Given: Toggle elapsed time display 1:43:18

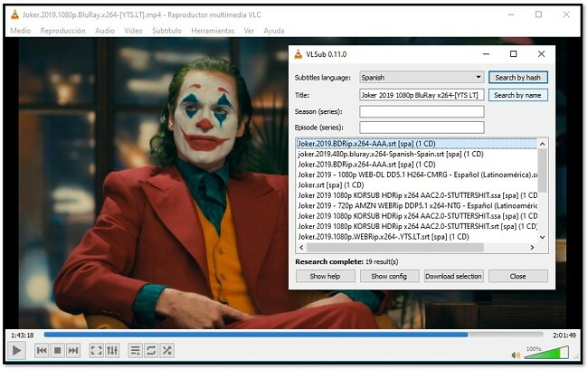Looking at the screenshot, I should coord(22,336).
